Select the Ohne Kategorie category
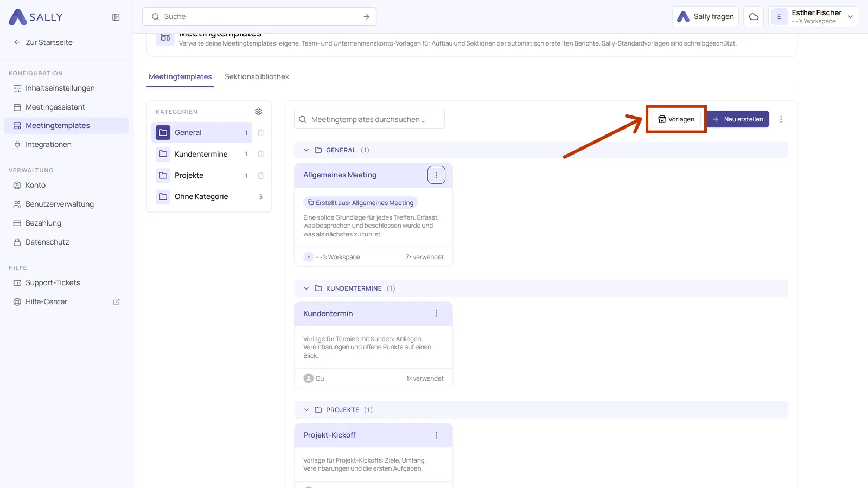 coord(209,197)
